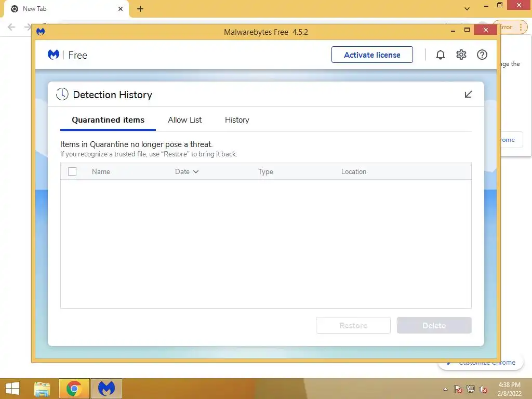
Task: Open the Malwarebytes notifications bell
Action: (441, 55)
